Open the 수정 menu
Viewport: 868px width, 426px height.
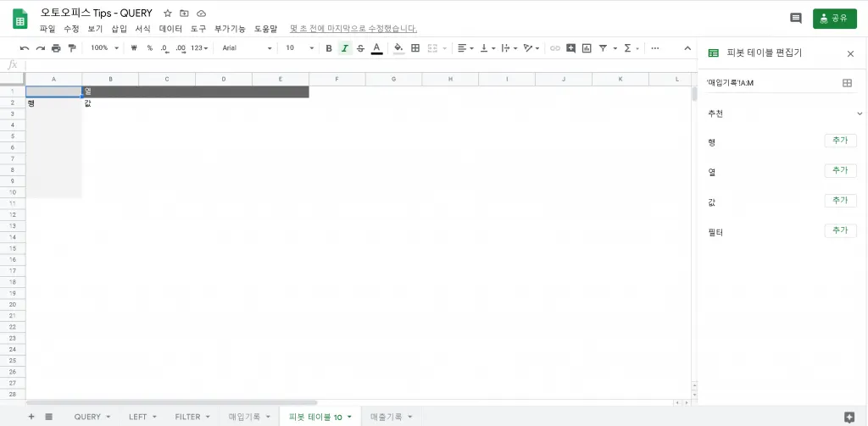coord(71,29)
